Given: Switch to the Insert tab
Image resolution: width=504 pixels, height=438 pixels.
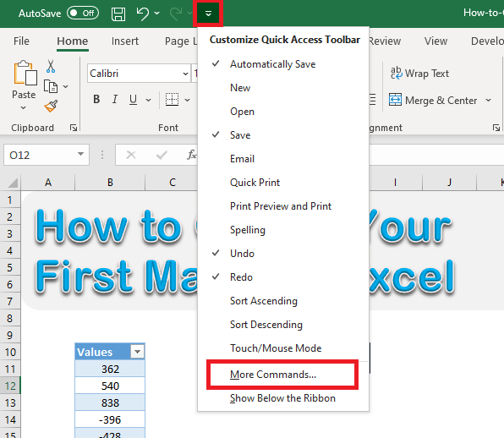Looking at the screenshot, I should 124,41.
